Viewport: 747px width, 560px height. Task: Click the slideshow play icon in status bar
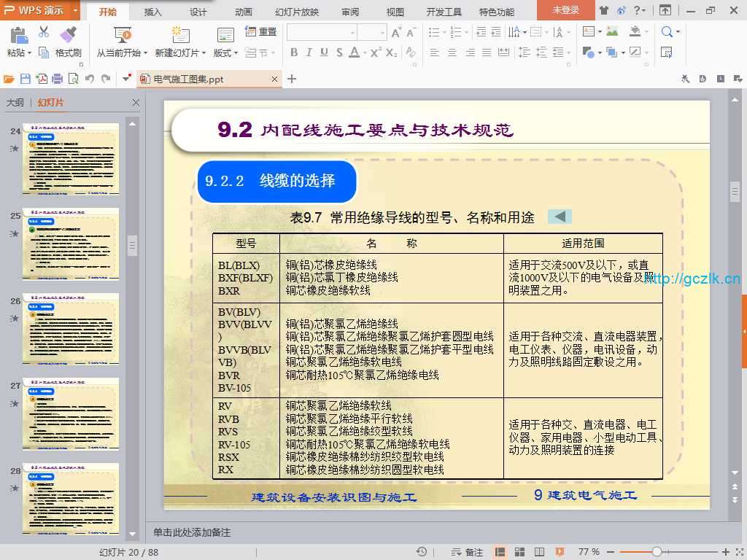[x=560, y=552]
